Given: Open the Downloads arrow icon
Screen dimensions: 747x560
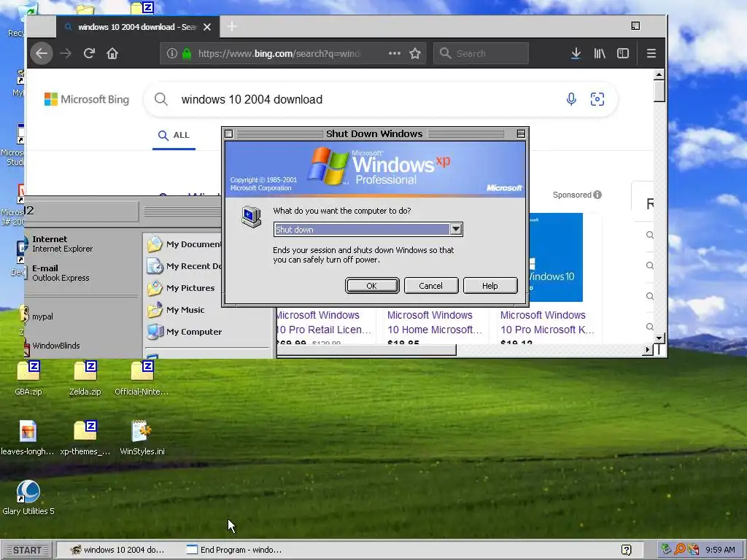Looking at the screenshot, I should [x=576, y=53].
